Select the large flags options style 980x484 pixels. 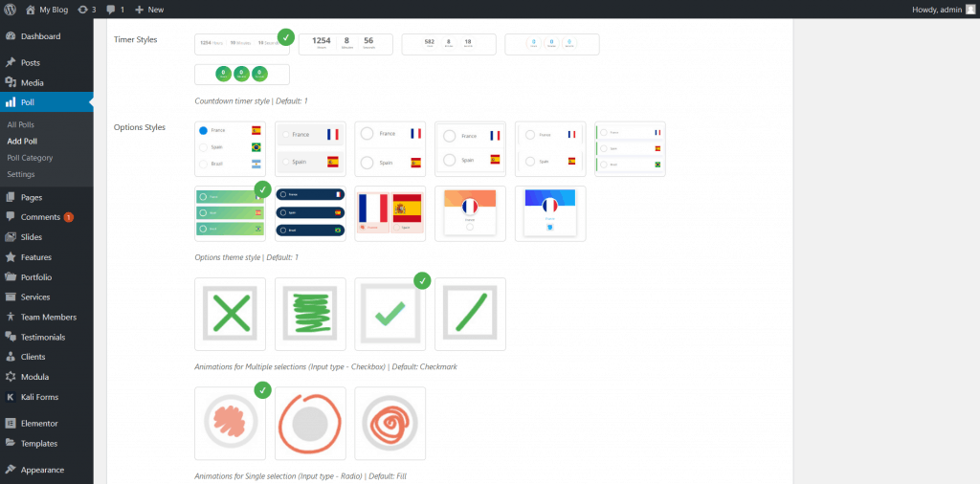coord(390,213)
